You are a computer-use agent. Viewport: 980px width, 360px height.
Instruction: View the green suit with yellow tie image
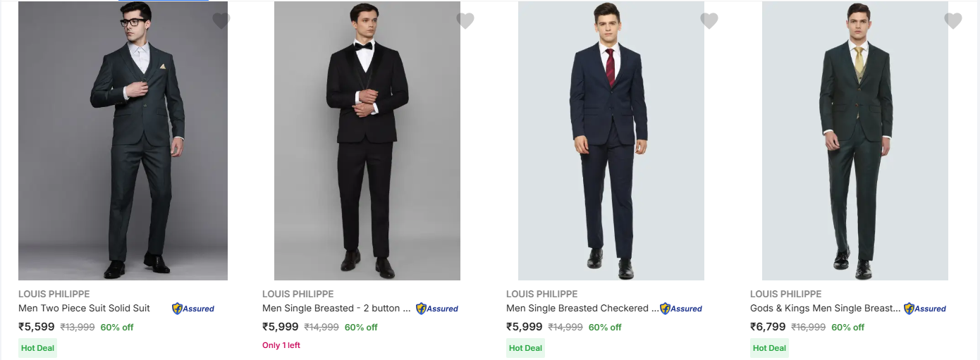(x=855, y=141)
